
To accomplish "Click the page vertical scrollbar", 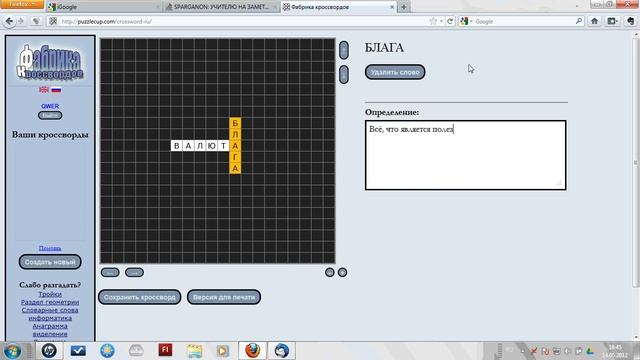I will point(636,163).
